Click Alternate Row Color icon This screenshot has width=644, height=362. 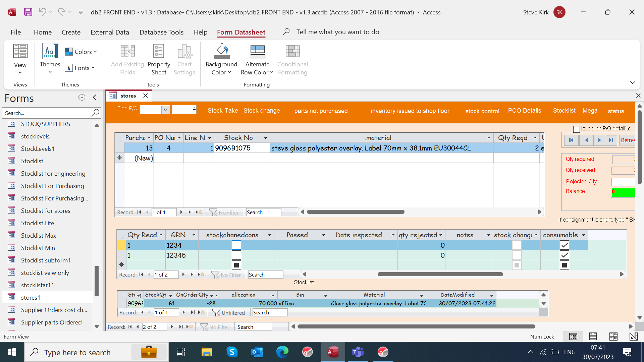pyautogui.click(x=257, y=51)
